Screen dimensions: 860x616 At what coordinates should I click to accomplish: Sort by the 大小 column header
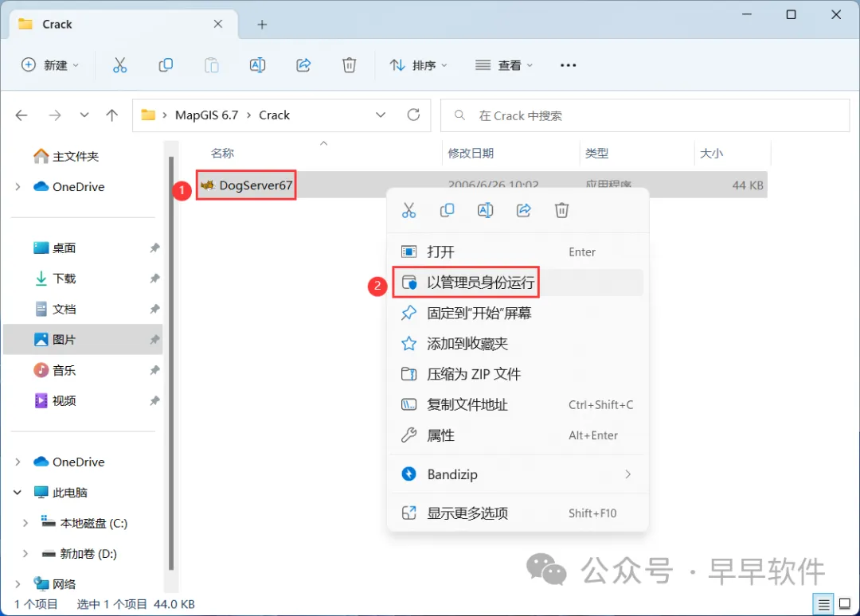click(711, 154)
